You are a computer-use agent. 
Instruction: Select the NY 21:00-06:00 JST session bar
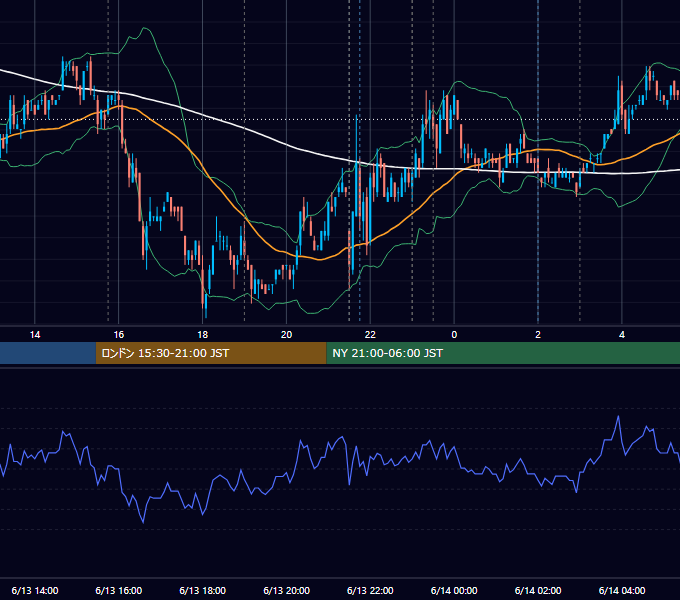click(503, 353)
